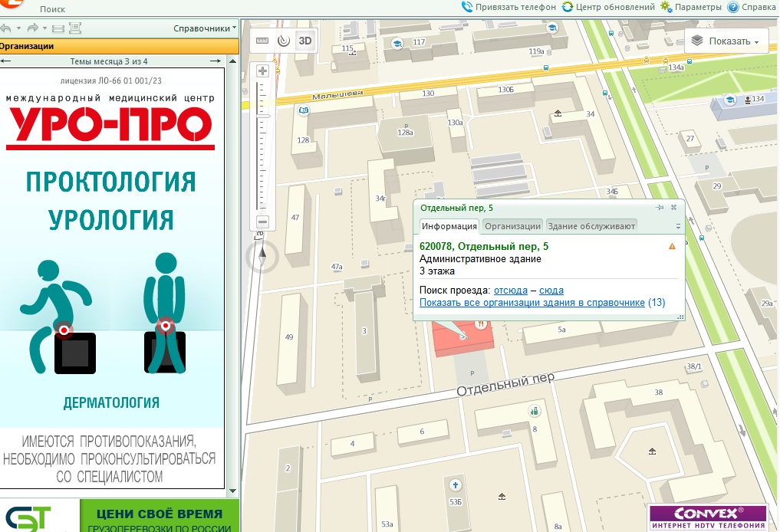
Task: Switch to the Здание обслуживают tab
Action: coord(591,226)
